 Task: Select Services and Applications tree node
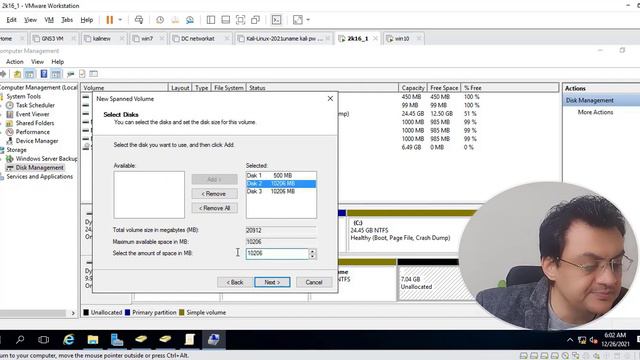[x=39, y=177]
